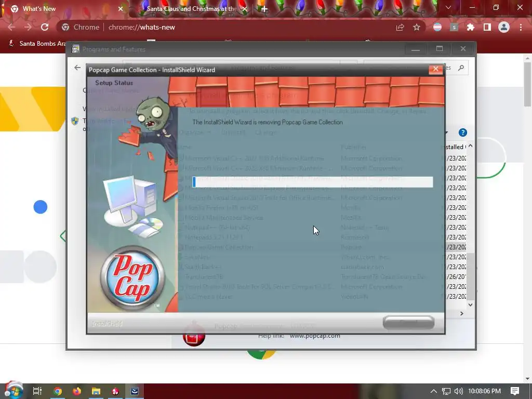Open the Chrome three-dot menu

521,27
